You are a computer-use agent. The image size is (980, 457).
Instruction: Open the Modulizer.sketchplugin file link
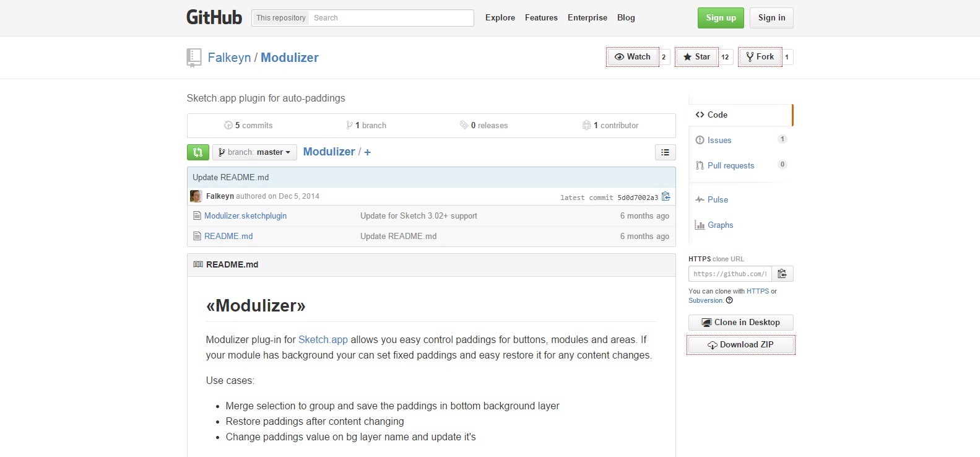point(245,216)
